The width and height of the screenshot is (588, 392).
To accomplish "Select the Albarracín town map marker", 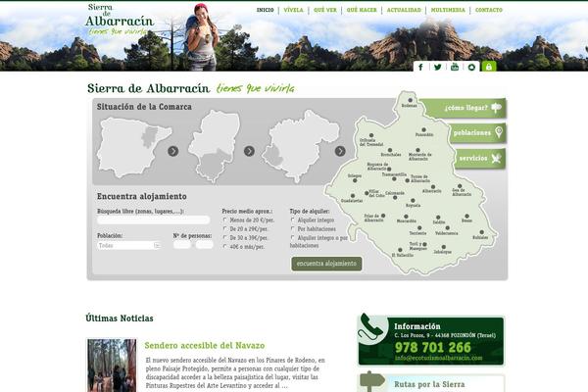I will 433,186.
